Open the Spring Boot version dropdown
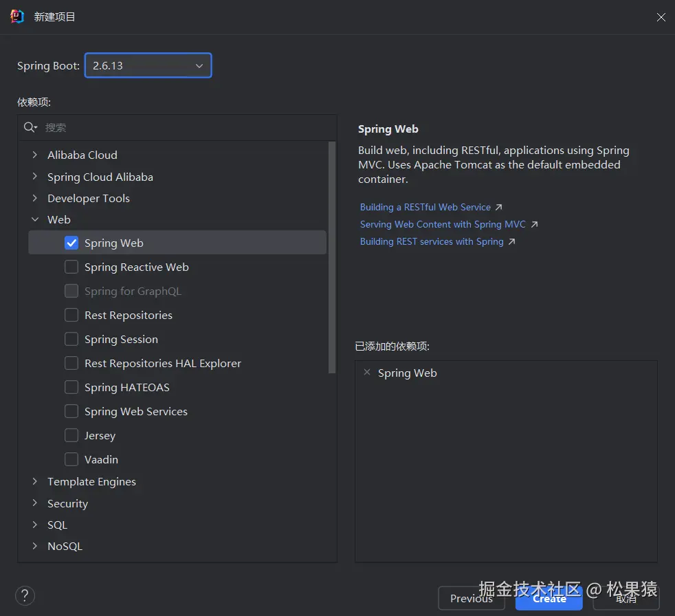The height and width of the screenshot is (616, 675). [x=148, y=65]
